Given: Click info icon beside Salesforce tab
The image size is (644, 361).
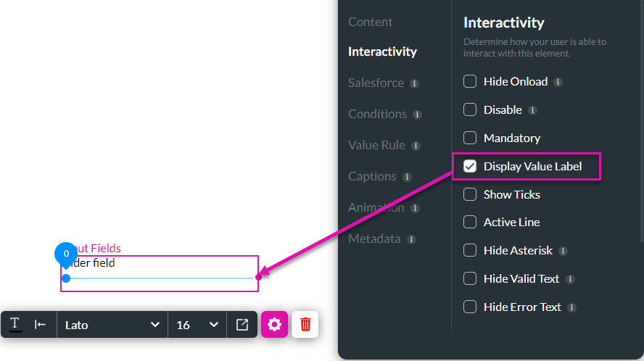Looking at the screenshot, I should coord(414,83).
